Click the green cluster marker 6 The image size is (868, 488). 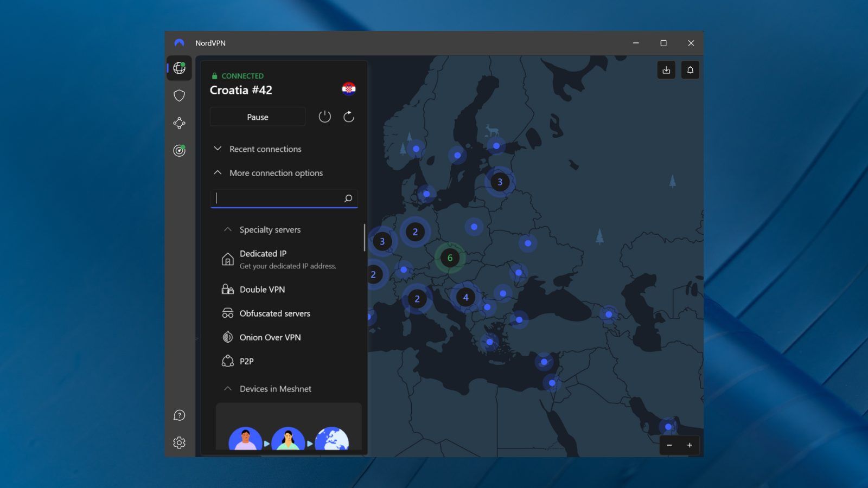[x=450, y=258]
